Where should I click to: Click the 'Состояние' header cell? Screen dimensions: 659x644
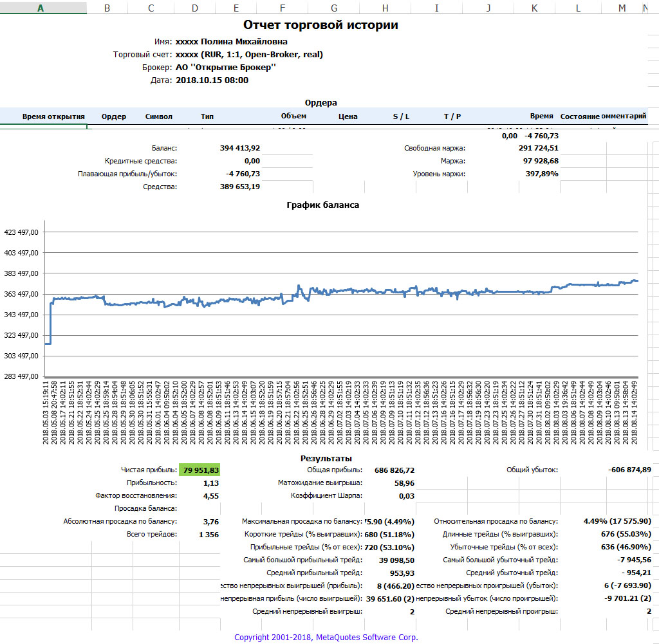coord(579,116)
